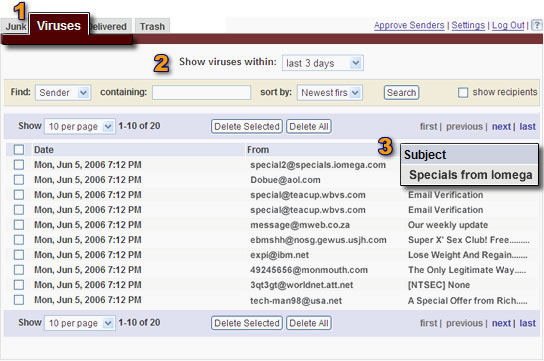The image size is (544, 361).
Task: Click the Date column header
Action: point(44,150)
